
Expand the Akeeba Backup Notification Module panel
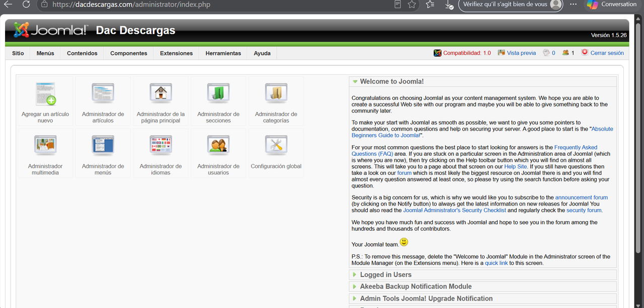click(482, 286)
